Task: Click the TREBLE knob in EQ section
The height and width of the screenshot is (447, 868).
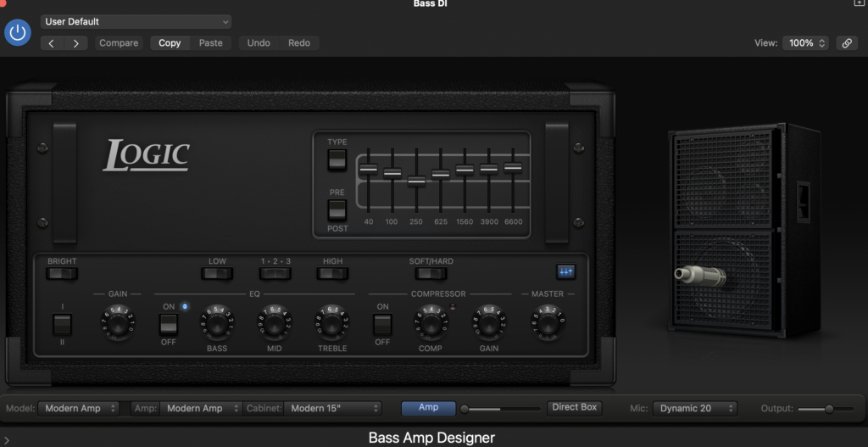Action: pos(332,323)
